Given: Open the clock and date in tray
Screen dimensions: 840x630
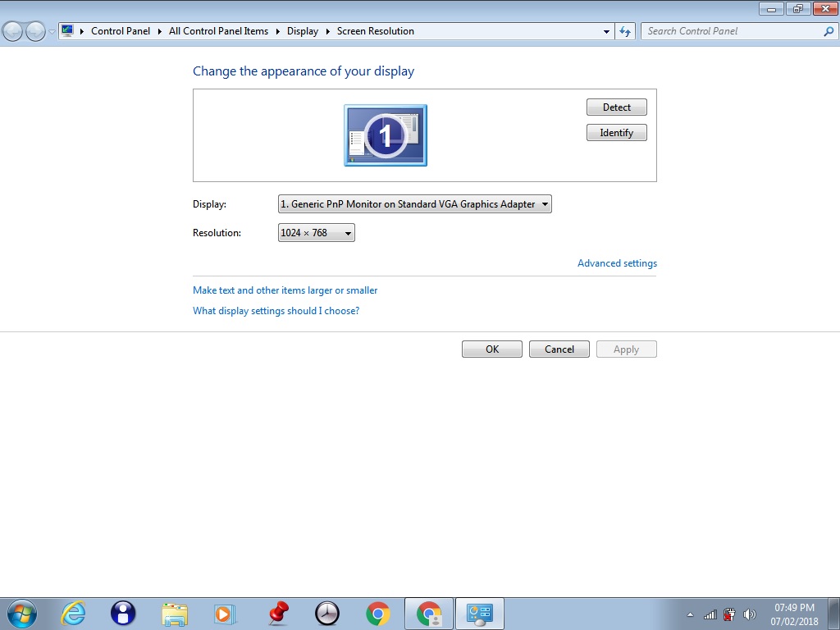Looking at the screenshot, I should tap(794, 614).
